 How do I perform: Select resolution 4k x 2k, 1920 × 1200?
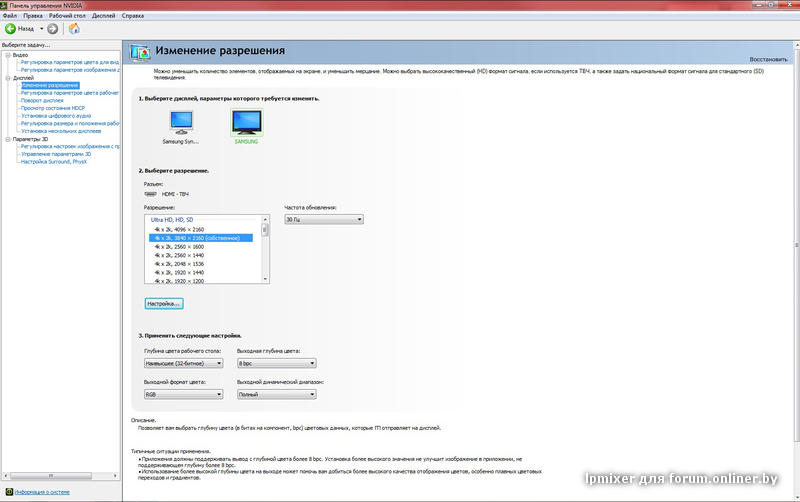point(179,281)
